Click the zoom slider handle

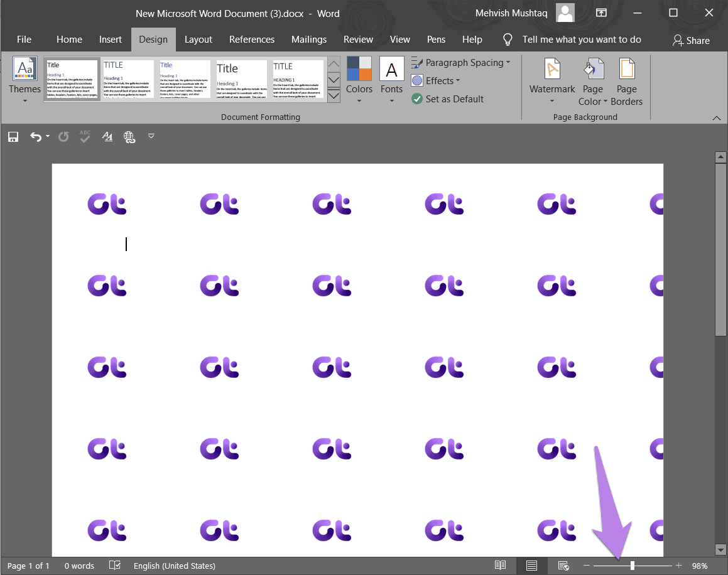point(633,565)
